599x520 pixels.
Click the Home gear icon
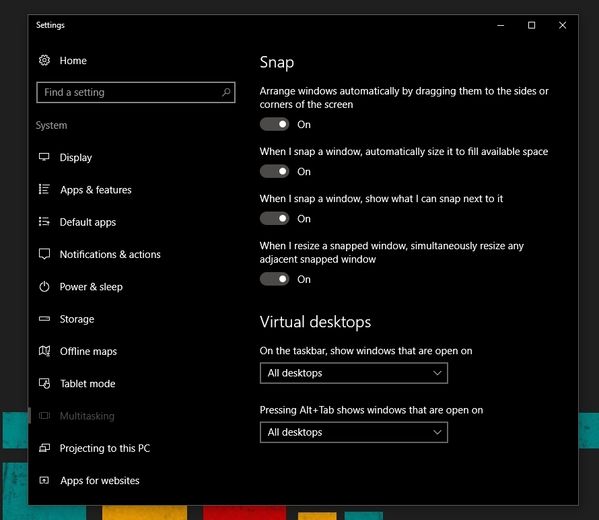tap(44, 60)
